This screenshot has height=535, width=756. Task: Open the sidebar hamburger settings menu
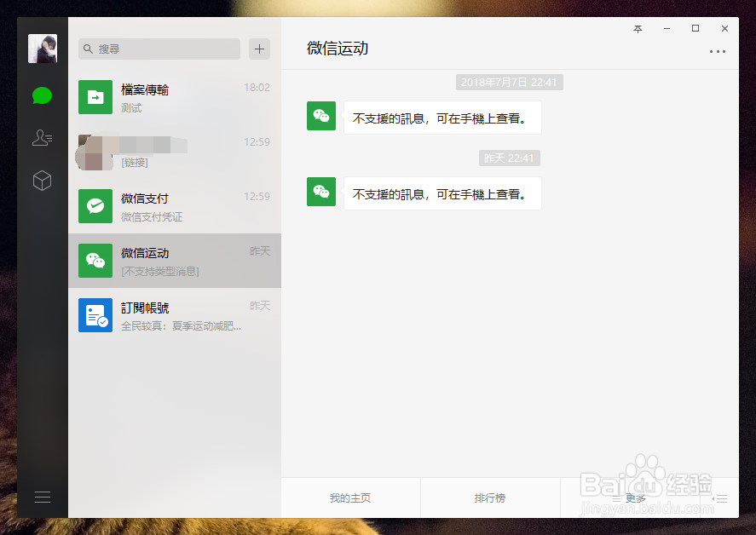42,497
